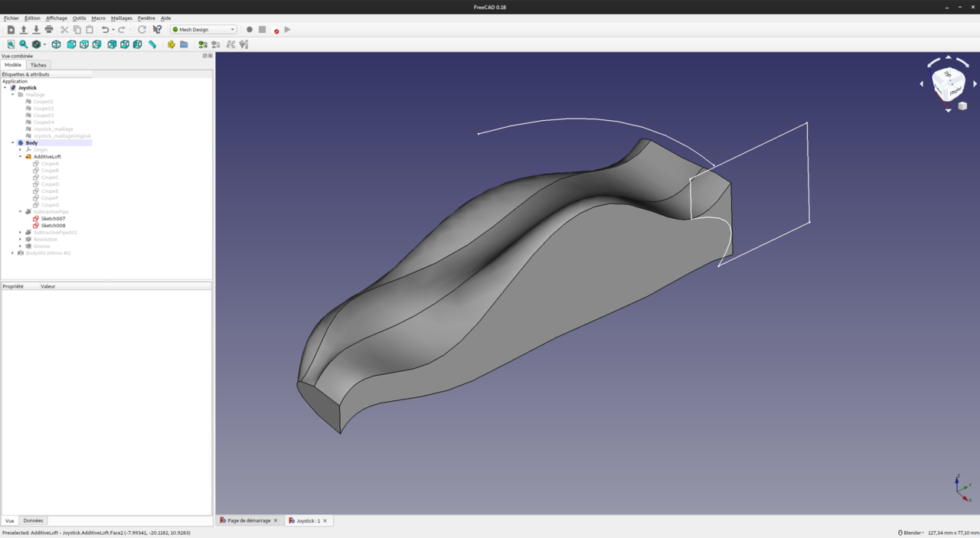
Task: Click the Paste clipboard icon
Action: [x=90, y=30]
